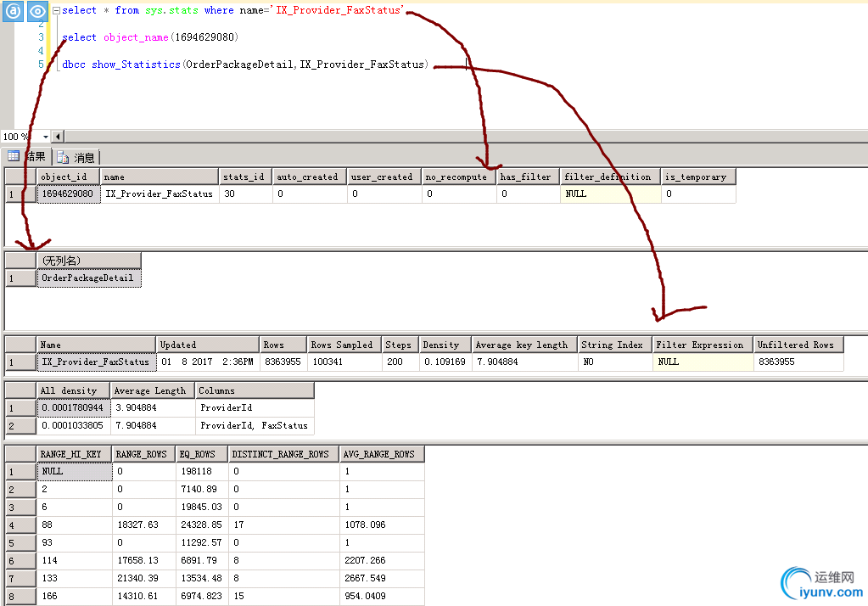Select the NULL cell under Filter Expression
Viewport: 868px width, 606px height.
(703, 362)
